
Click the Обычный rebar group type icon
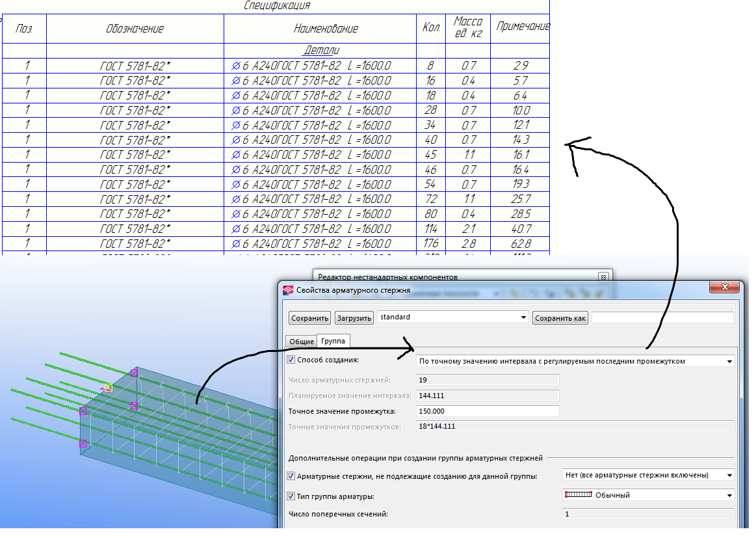click(578, 495)
